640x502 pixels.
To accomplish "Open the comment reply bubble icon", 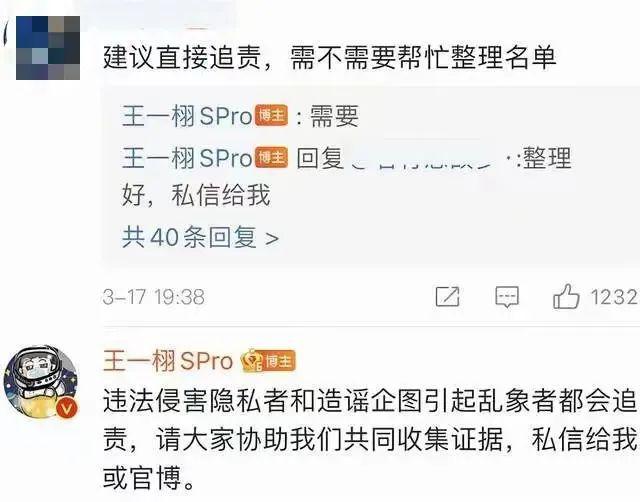I will [507, 297].
